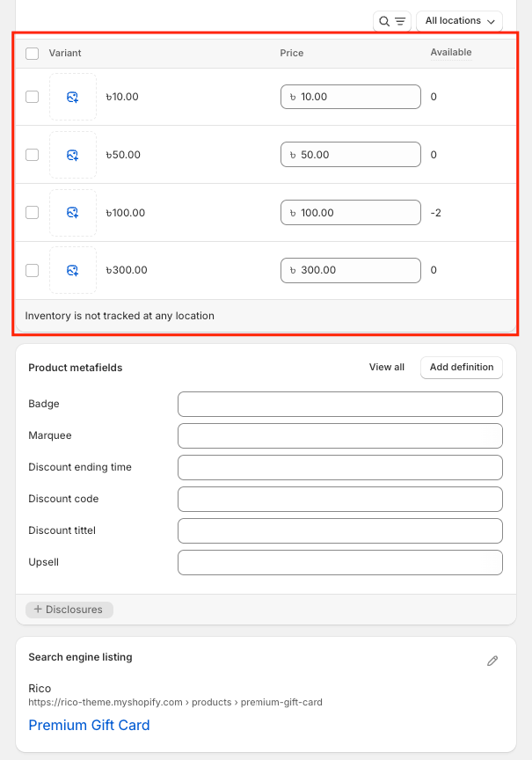532x760 pixels.
Task: Click 'Inventory is not tracked at any location'
Action: tap(120, 316)
